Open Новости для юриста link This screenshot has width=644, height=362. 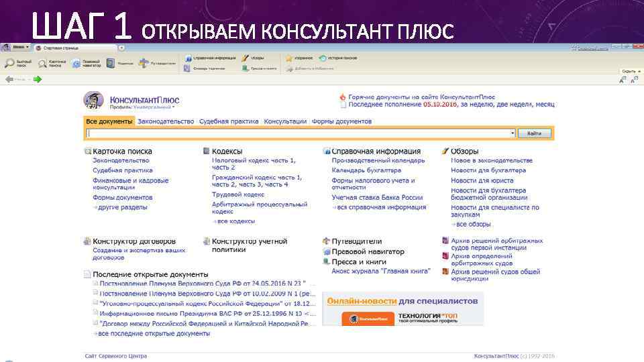(482, 180)
